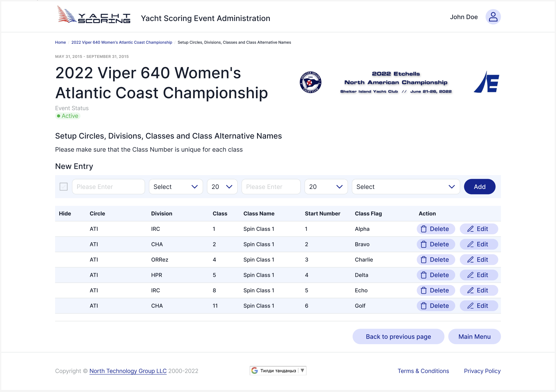Click the Yacht Scoring logo
Image resolution: width=556 pixels, height=392 pixels.
pyautogui.click(x=94, y=15)
